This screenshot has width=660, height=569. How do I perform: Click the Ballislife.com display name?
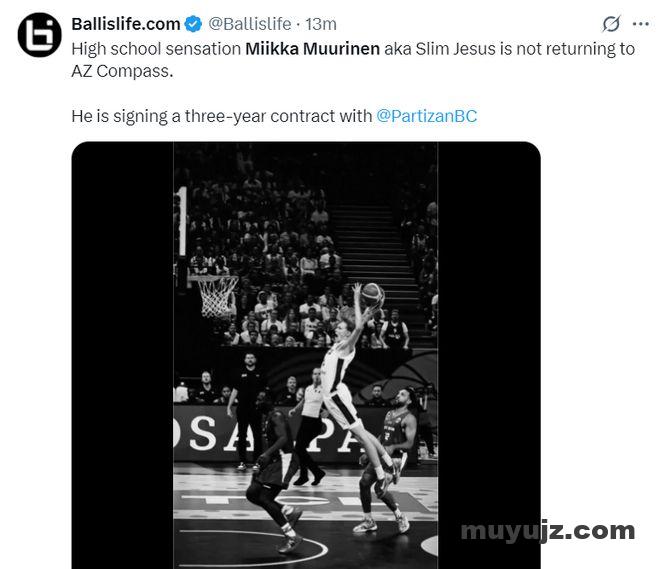click(126, 24)
